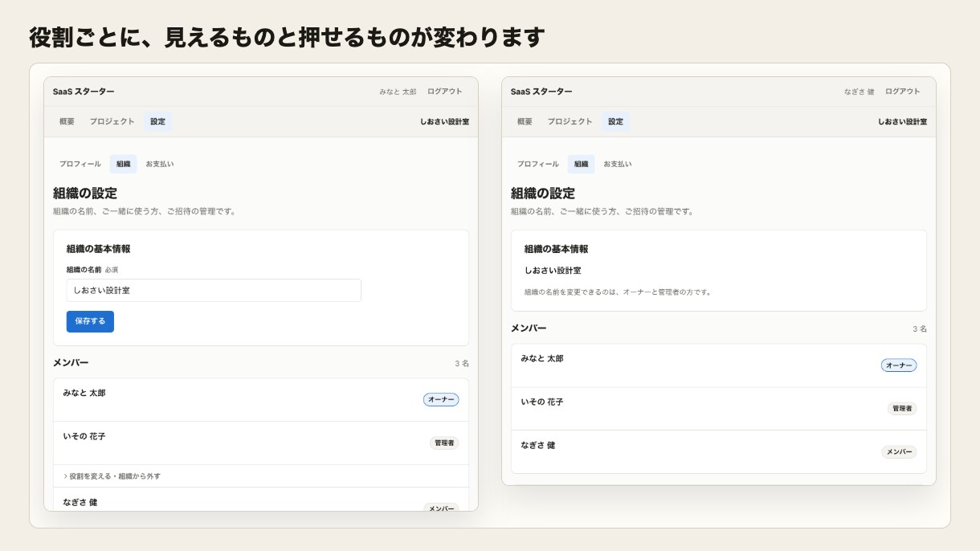This screenshot has width=980, height=551.
Task: Click the 保存する button
Action: pos(90,321)
